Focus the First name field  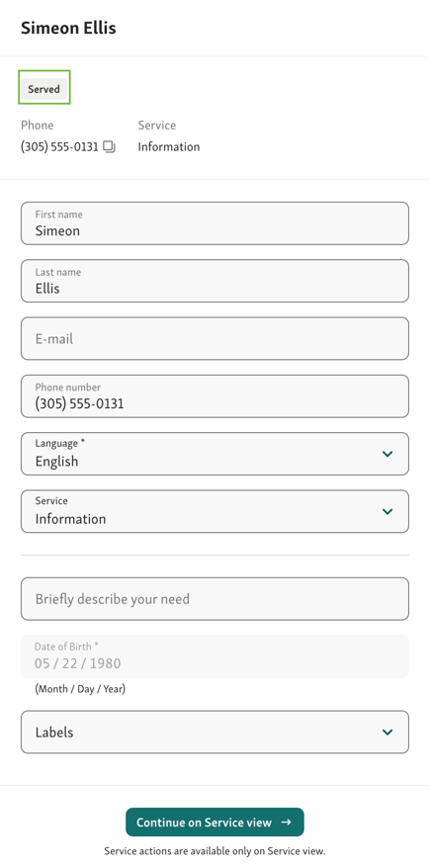point(214,223)
